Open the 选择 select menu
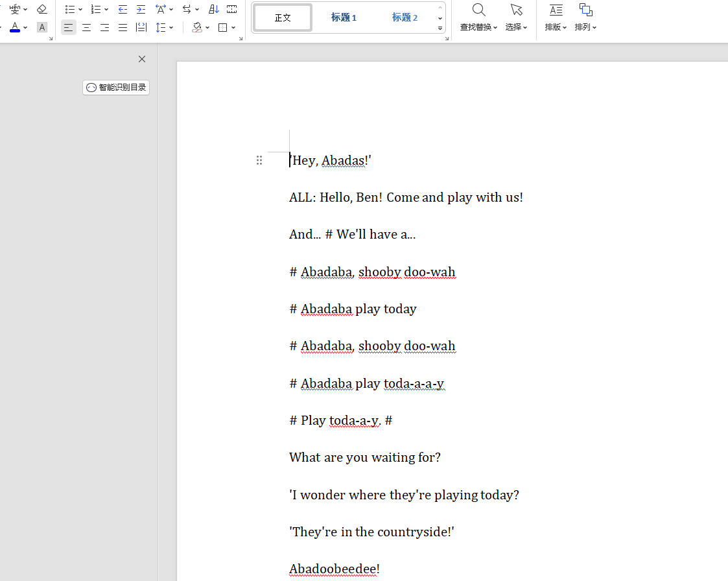This screenshot has height=581, width=728. coord(516,18)
